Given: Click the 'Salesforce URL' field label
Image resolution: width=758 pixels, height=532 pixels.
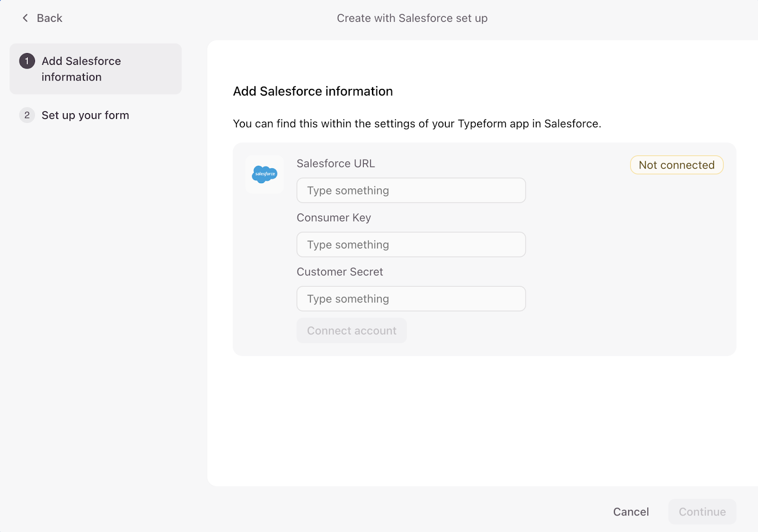Looking at the screenshot, I should (335, 163).
